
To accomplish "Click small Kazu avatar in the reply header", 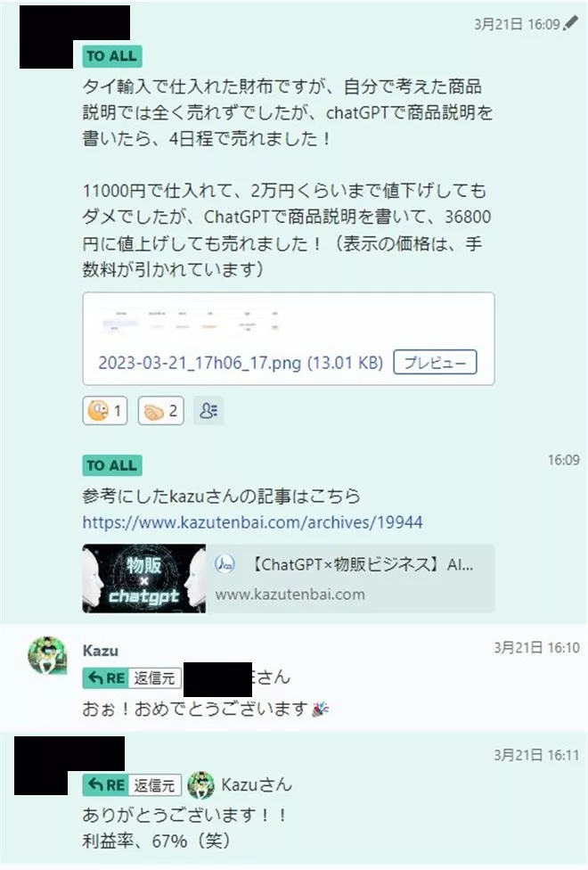I will (200, 785).
